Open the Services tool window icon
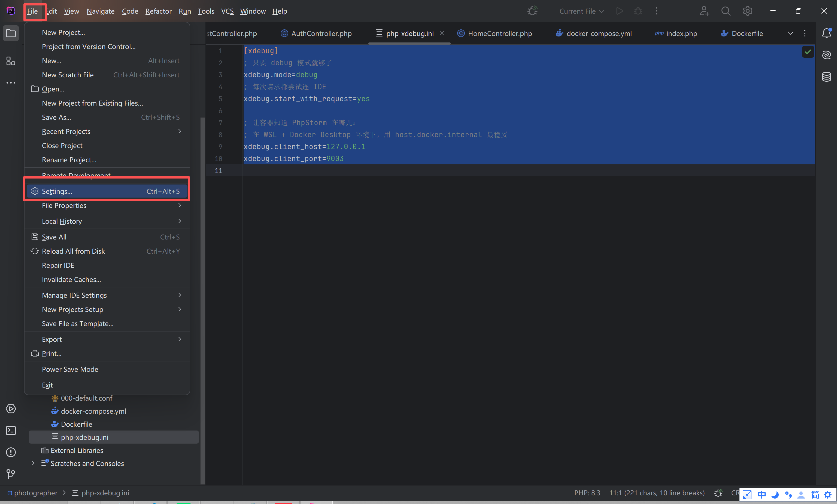 pos(11,409)
